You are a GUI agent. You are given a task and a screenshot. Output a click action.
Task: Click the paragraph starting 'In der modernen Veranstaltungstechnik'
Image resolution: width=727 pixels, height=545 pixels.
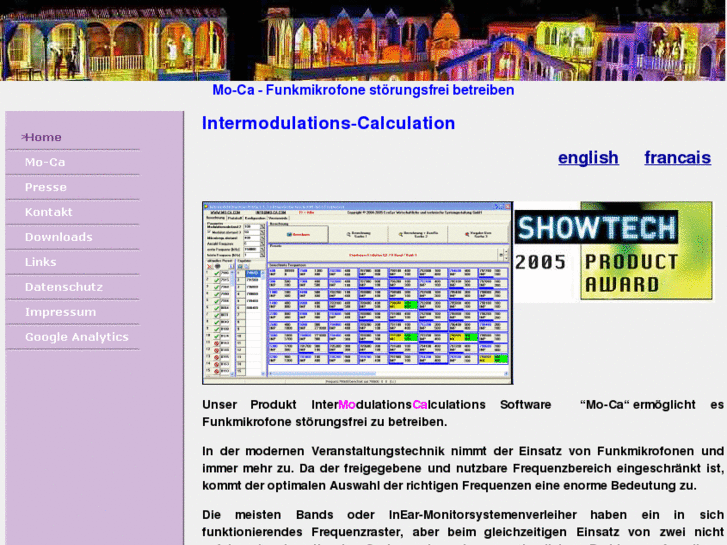click(463, 468)
